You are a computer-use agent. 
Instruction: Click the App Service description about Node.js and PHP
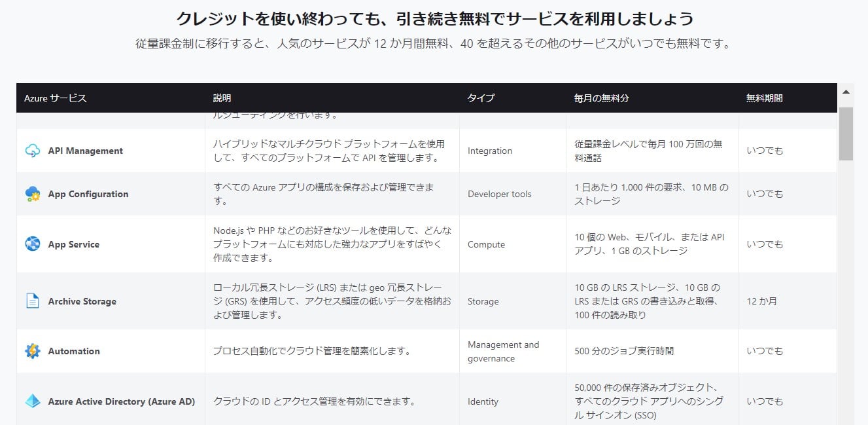[x=332, y=244]
